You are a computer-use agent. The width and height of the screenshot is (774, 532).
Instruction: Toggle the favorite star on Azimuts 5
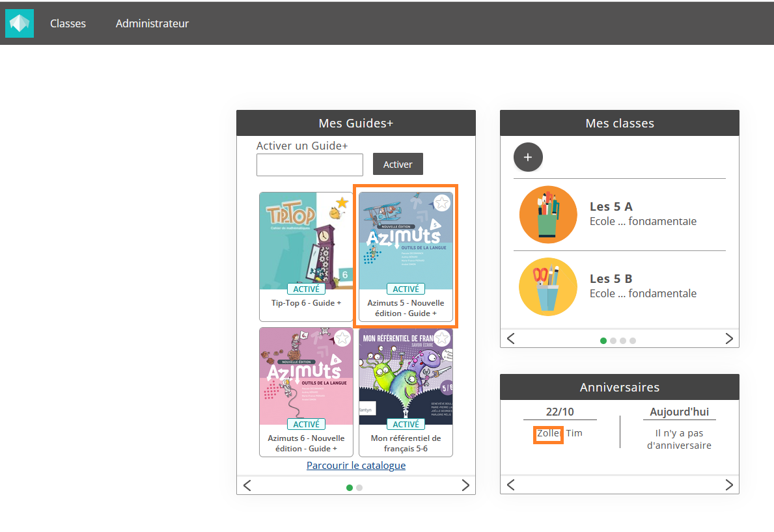442,203
